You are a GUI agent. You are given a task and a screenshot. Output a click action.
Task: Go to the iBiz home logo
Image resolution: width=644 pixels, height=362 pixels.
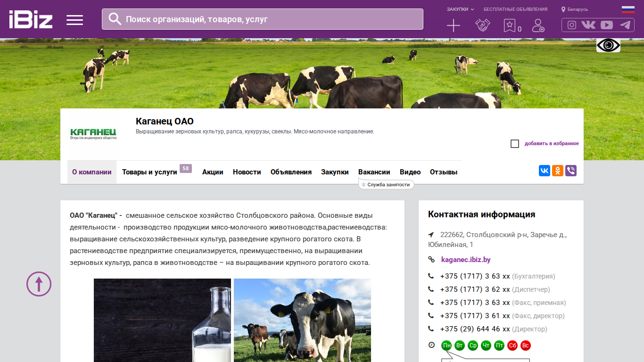(x=31, y=19)
